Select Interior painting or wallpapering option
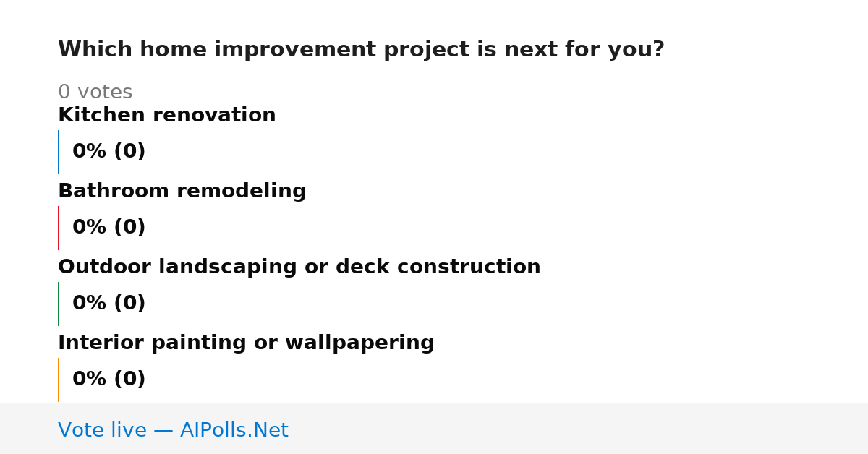This screenshot has width=868, height=454. pyautogui.click(x=246, y=343)
